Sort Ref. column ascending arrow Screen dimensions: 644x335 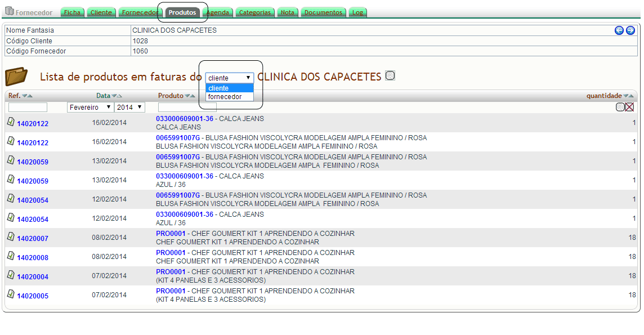pos(30,96)
